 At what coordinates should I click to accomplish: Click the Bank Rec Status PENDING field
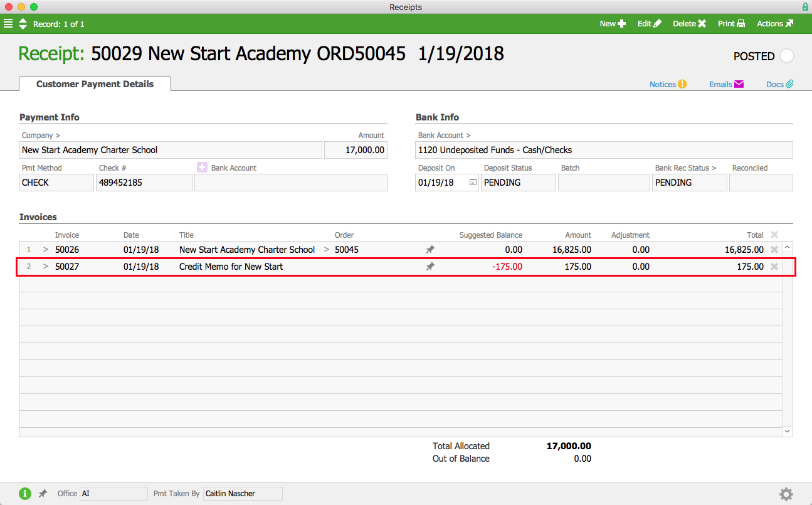tap(690, 183)
